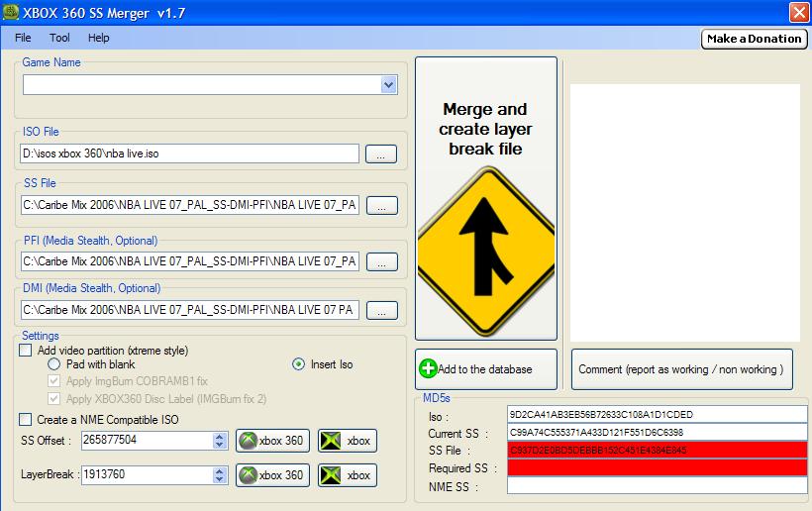Screen dimensions: 812x511
Task: Click the empty NME SS MD5 field
Action: point(658,485)
